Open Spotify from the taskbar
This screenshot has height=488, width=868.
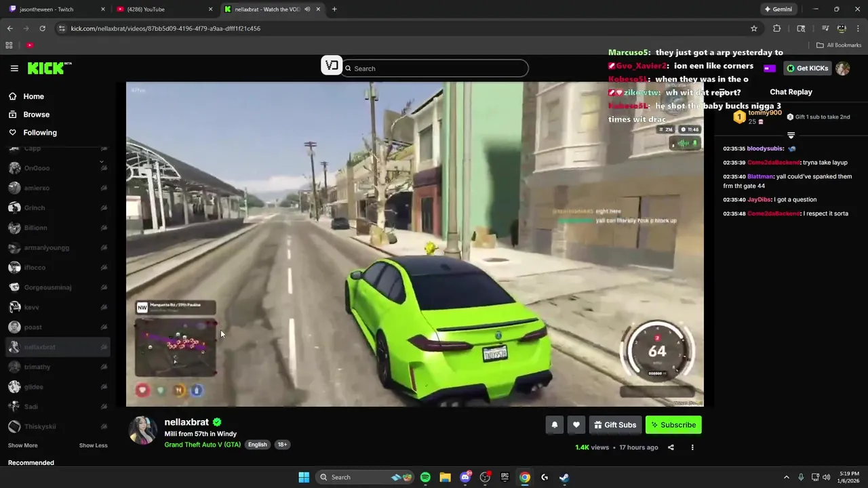pyautogui.click(x=425, y=477)
